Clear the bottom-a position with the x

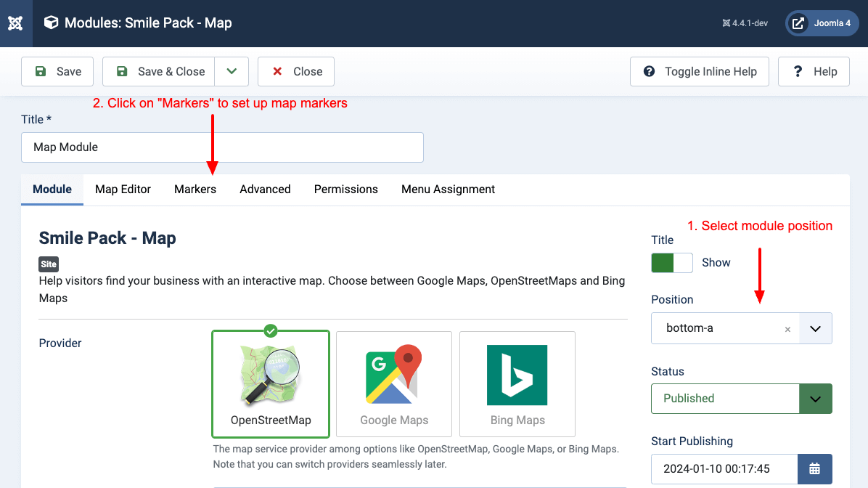pyautogui.click(x=787, y=330)
